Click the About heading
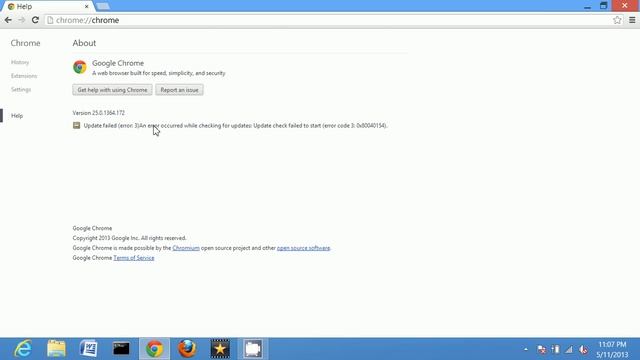Screen dimensions: 640x360 84,43
